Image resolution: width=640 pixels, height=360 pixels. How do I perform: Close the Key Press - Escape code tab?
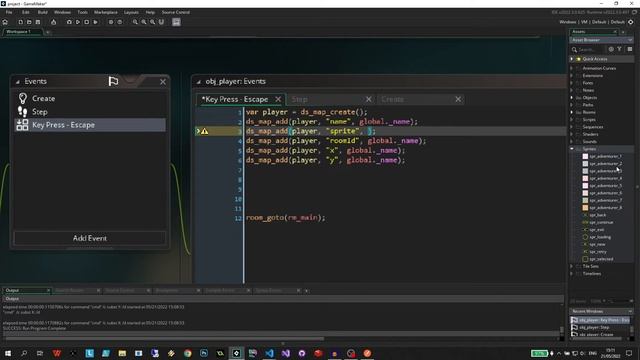click(278, 99)
